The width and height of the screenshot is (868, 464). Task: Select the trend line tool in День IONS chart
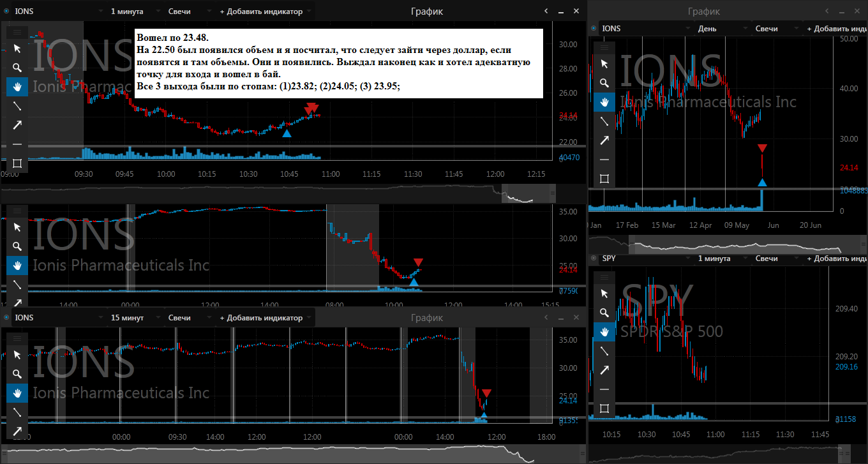click(604, 121)
